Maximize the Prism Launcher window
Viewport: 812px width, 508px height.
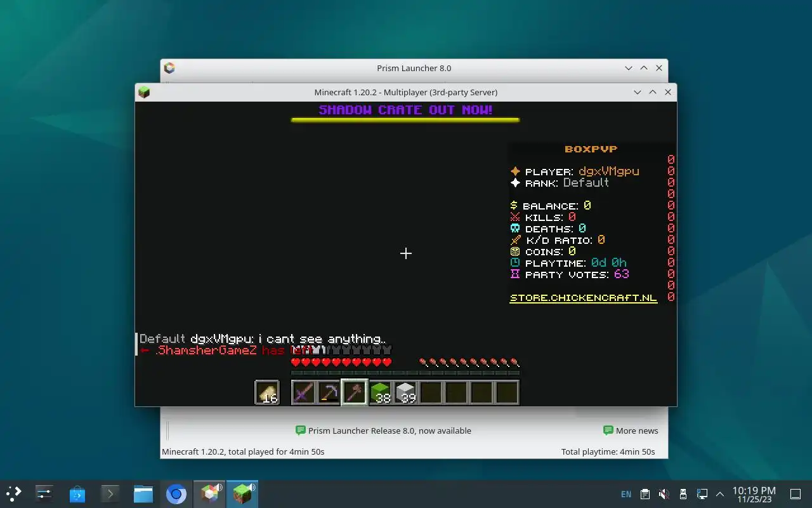[x=644, y=68]
